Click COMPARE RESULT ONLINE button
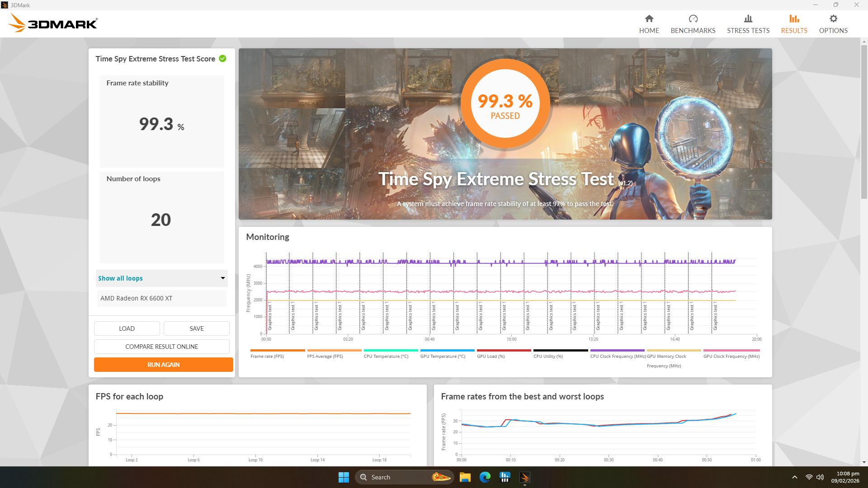Screen dimensions: 868x488 [x=161, y=347]
